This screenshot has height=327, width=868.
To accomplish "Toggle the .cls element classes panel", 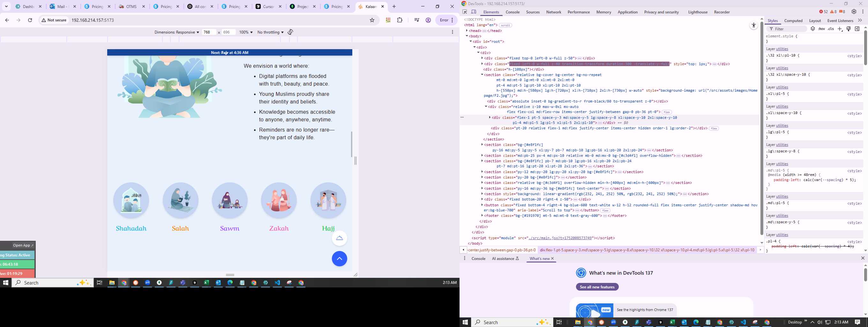I will [831, 29].
